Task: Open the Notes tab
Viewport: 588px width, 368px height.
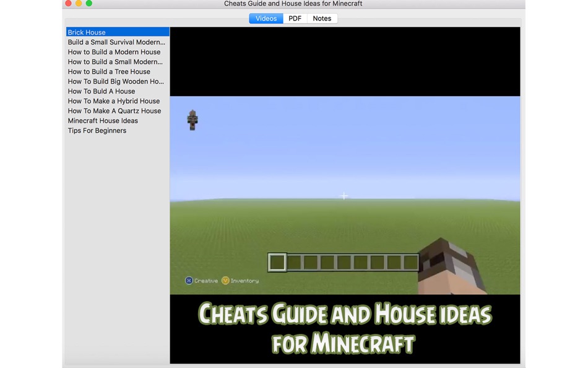Action: point(322,19)
